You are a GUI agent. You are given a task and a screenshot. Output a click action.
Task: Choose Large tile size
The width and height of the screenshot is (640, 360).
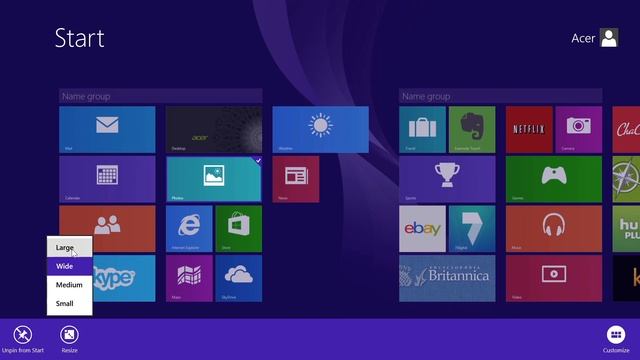69,247
